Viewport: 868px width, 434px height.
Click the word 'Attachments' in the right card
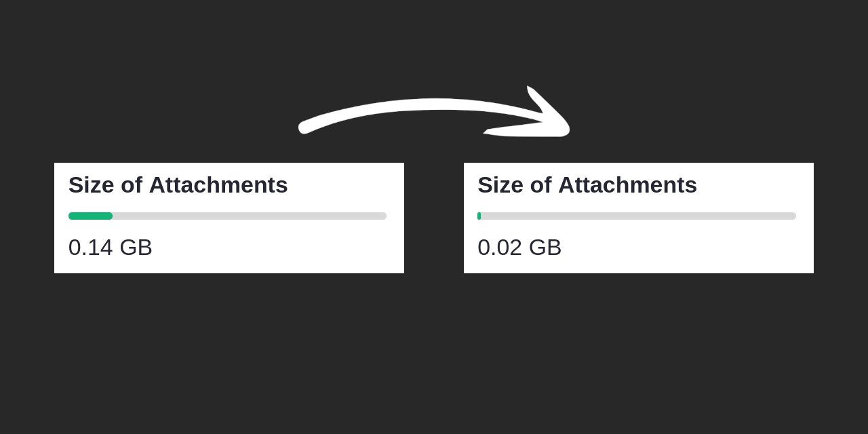pos(627,185)
